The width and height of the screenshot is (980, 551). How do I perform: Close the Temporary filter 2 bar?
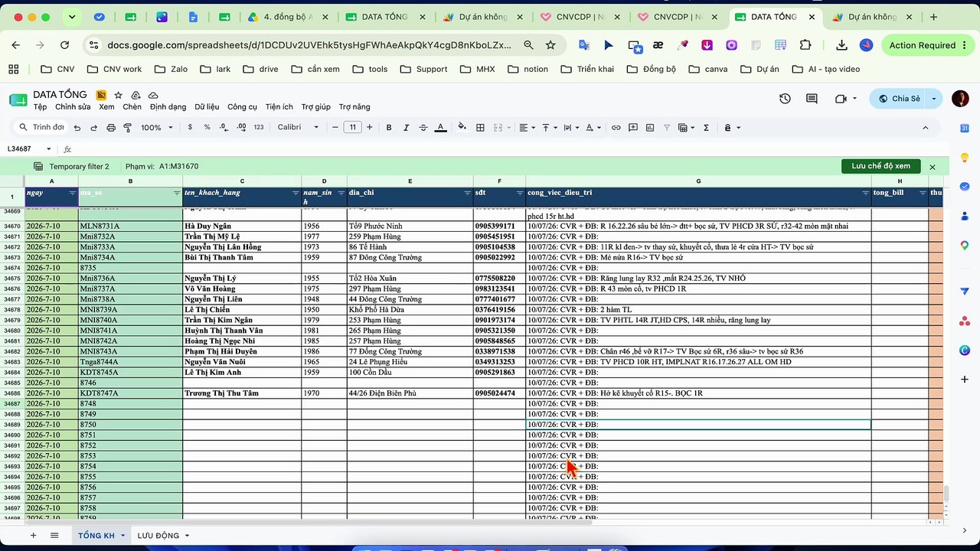coord(933,167)
